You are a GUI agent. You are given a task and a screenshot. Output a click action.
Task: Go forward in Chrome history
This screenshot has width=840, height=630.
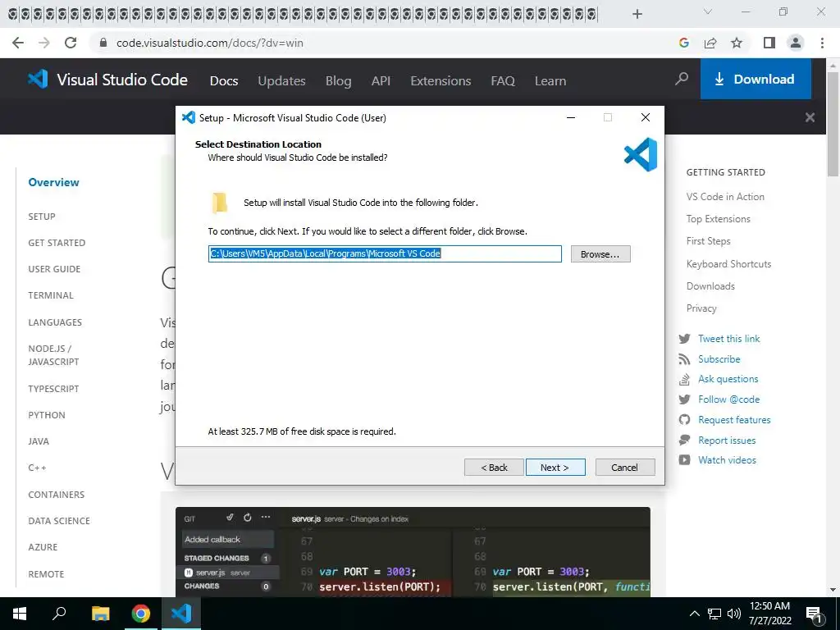(44, 43)
